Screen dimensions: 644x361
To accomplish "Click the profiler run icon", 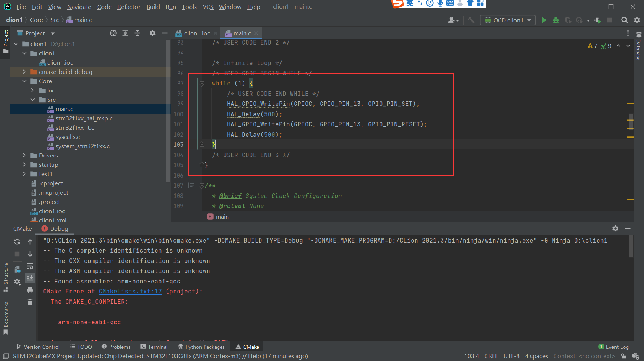I will tap(579, 20).
